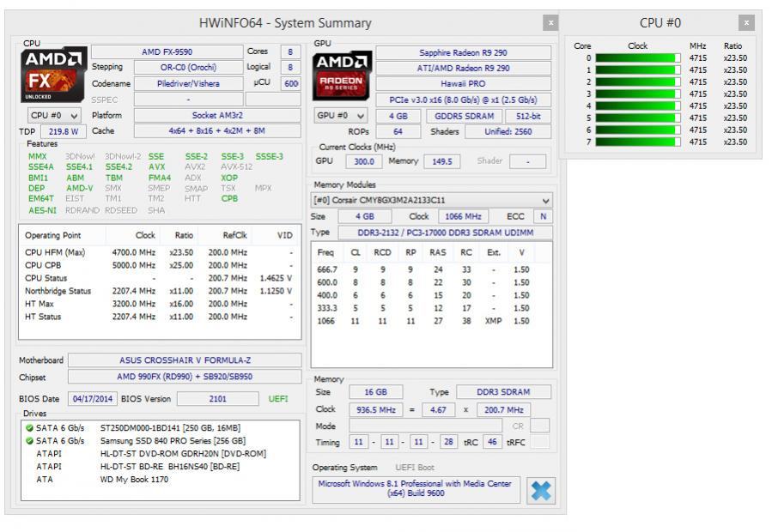This screenshot has width=772, height=532.
Task: Open the GPU #0 selector dropdown
Action: pos(340,116)
